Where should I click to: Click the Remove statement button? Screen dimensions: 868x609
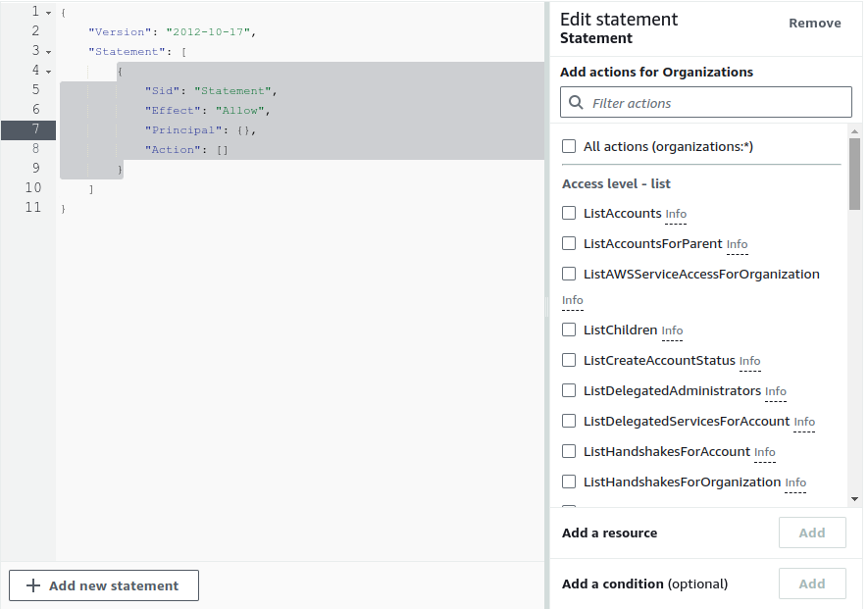pos(814,23)
